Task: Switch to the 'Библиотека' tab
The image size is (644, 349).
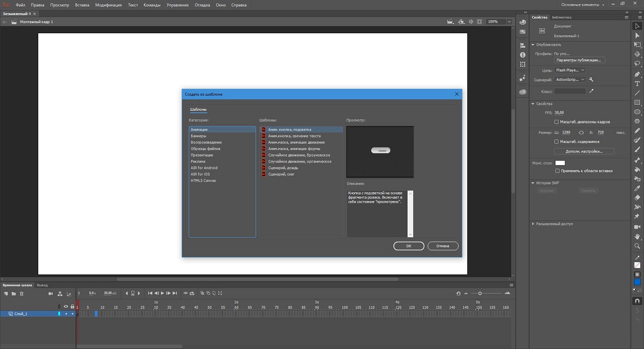Action: tap(561, 17)
